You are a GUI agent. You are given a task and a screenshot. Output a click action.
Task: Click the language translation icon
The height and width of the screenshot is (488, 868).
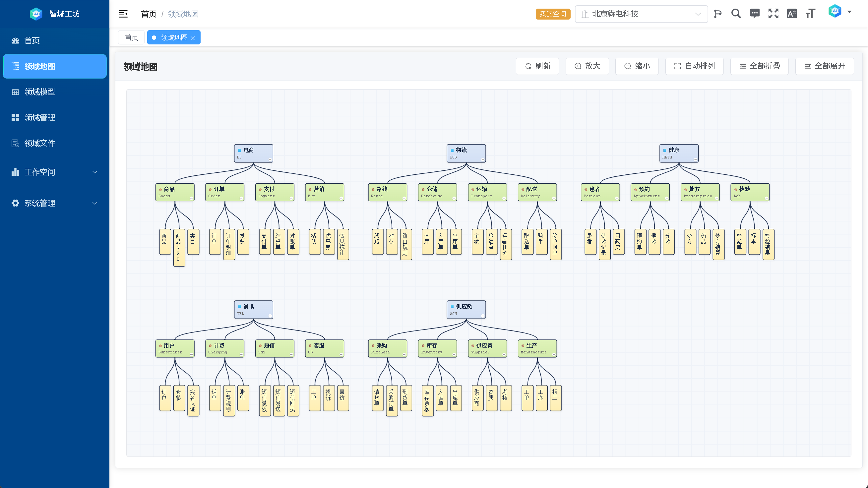[x=792, y=14]
